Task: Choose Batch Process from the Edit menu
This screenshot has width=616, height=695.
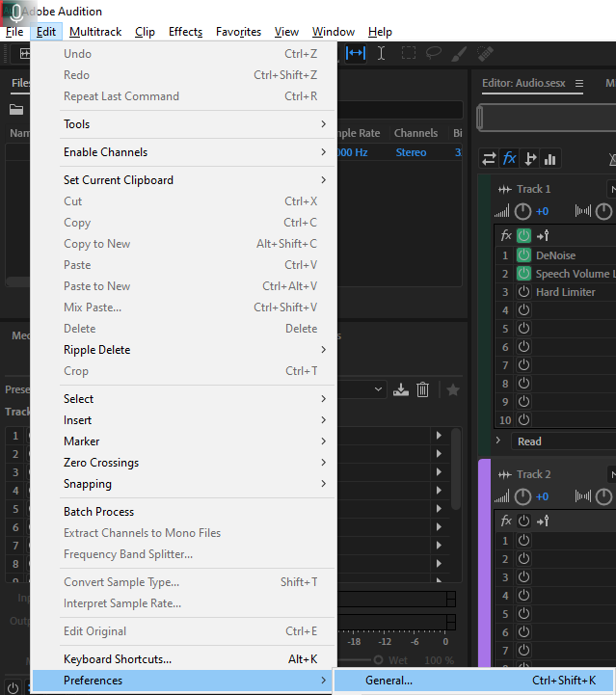Action: pyautogui.click(x=98, y=512)
